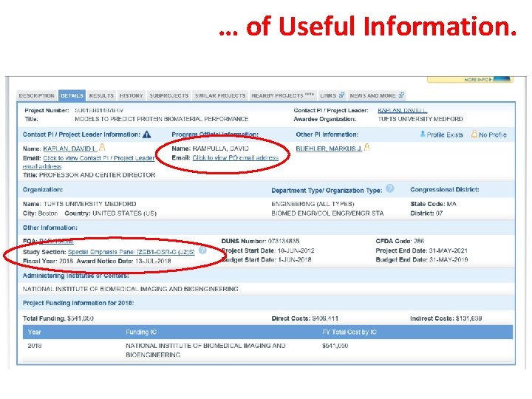Open the Nearby Projects tab
532x399 pixels.
pyautogui.click(x=282, y=95)
